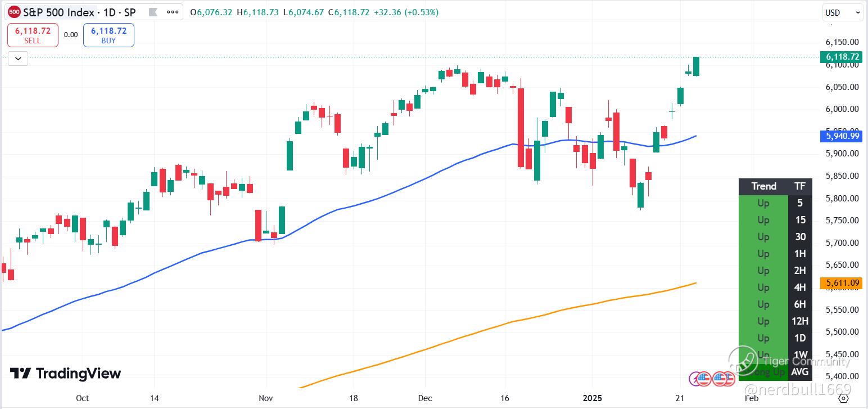Click the SELL 6,118.72 button
Screen dimensions: 868x409
coord(33,35)
